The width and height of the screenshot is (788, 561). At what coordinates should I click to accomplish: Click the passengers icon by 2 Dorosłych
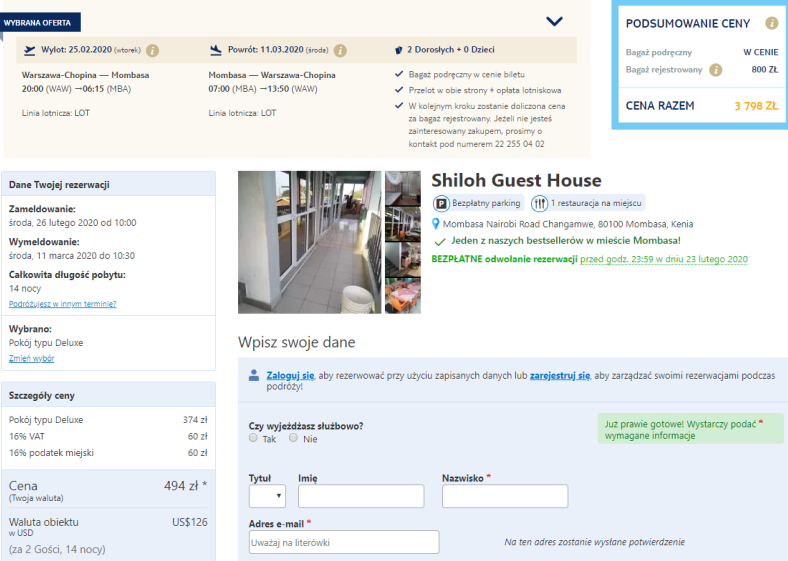click(399, 50)
